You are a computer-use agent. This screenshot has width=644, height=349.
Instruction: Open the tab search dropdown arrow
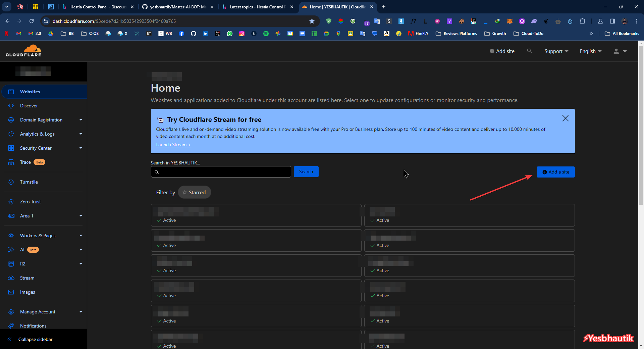click(x=7, y=7)
